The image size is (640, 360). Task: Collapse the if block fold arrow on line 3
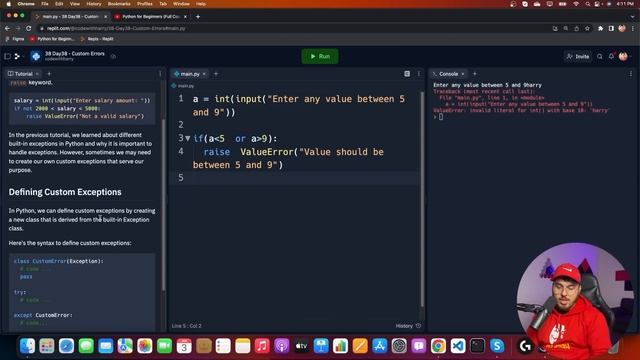[x=188, y=139]
